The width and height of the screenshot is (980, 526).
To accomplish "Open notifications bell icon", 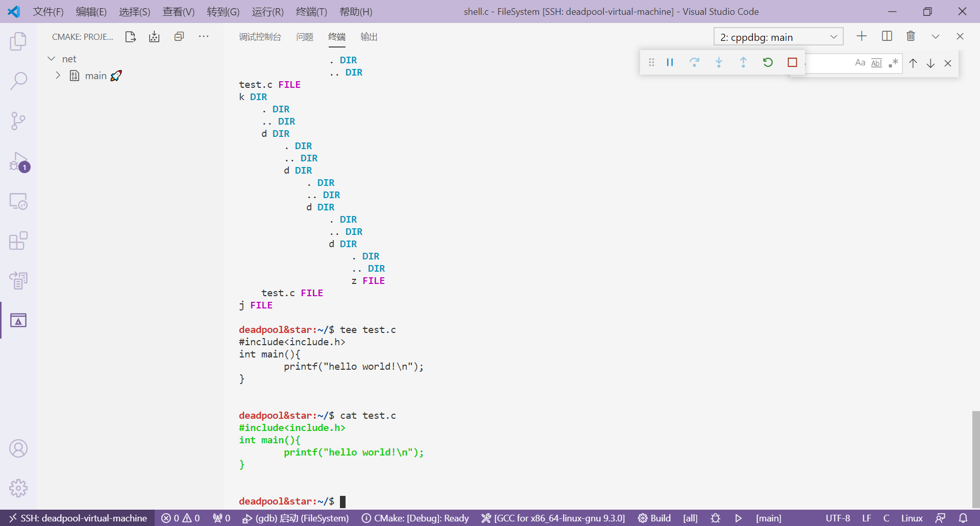I will pos(963,518).
